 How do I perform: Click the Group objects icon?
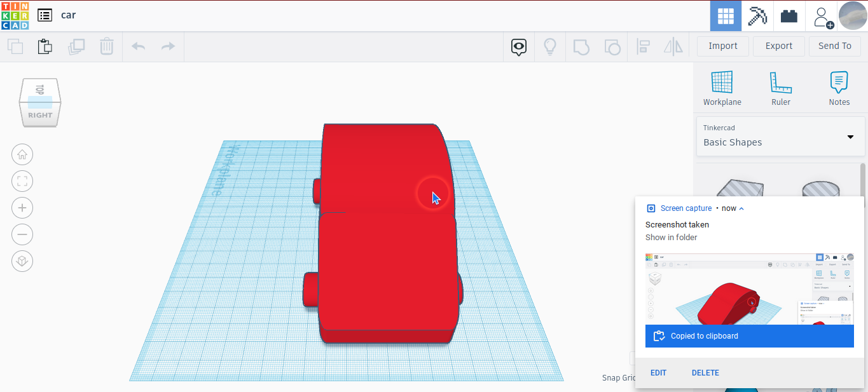click(x=581, y=46)
